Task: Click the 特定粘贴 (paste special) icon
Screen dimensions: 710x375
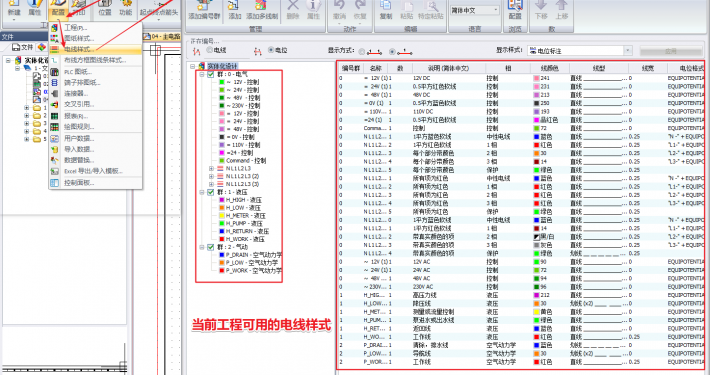Action: (431, 6)
